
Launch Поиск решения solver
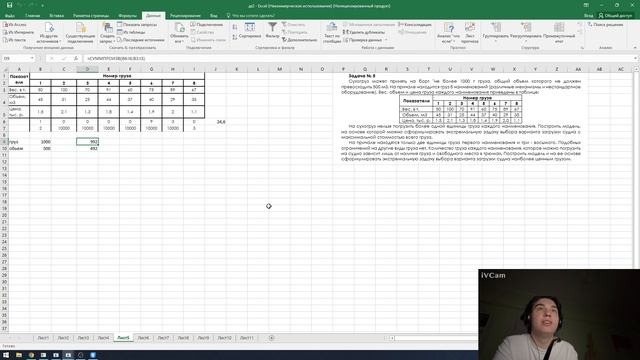606,25
